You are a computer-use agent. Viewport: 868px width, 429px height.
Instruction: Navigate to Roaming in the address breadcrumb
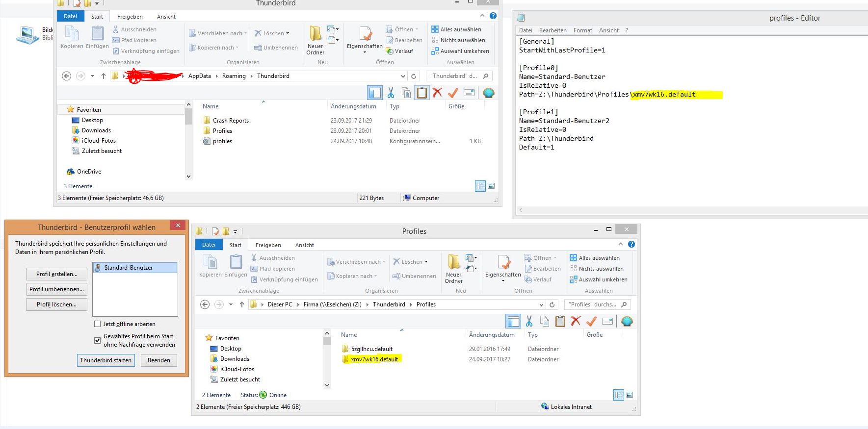234,76
